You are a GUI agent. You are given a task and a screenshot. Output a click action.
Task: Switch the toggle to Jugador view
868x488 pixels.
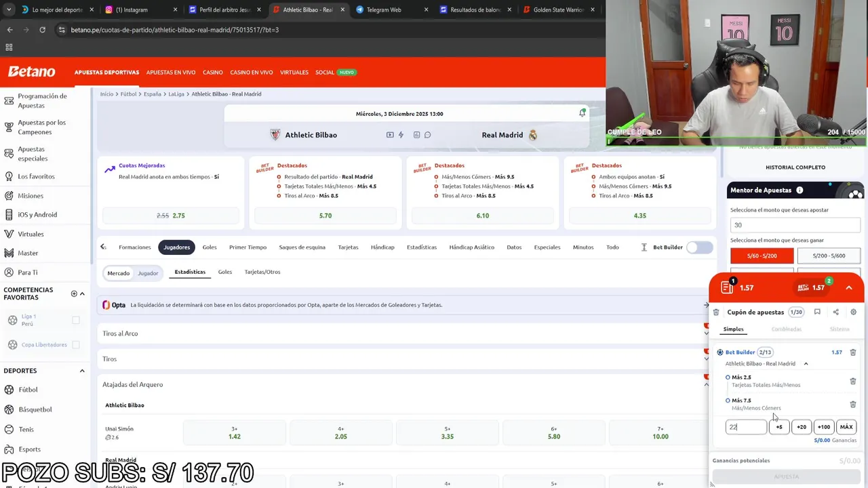[x=148, y=273]
